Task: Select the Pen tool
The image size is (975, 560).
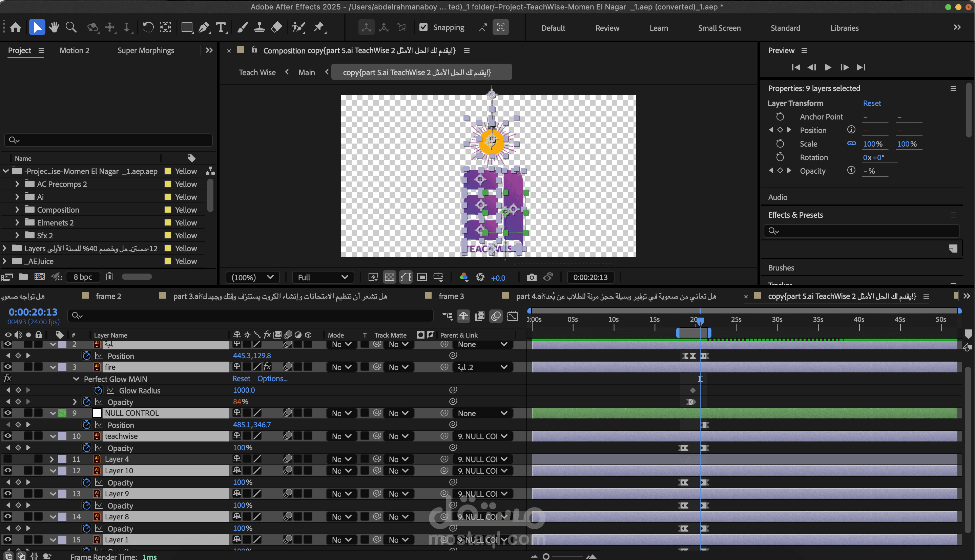Action: (x=204, y=27)
